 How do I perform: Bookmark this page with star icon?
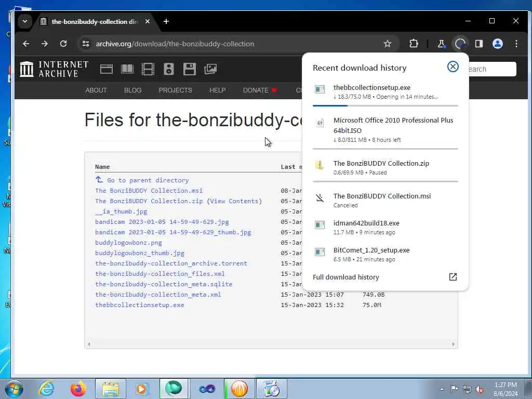coord(387,44)
